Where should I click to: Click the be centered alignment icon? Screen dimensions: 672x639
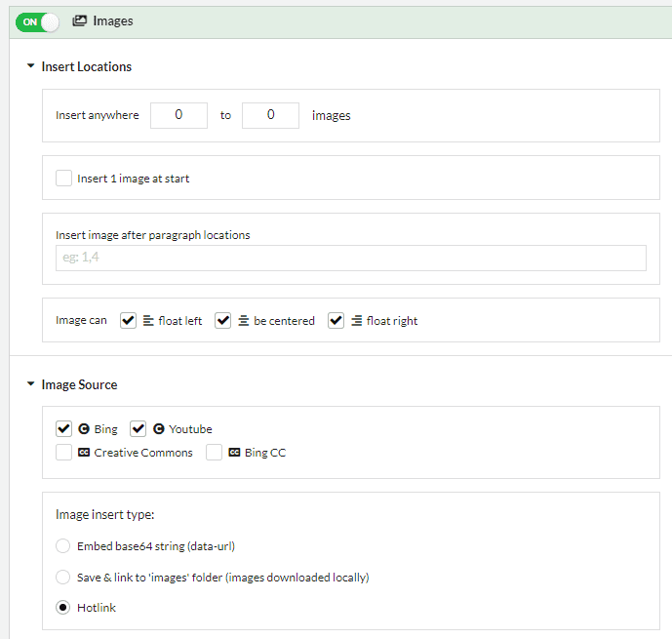(244, 321)
